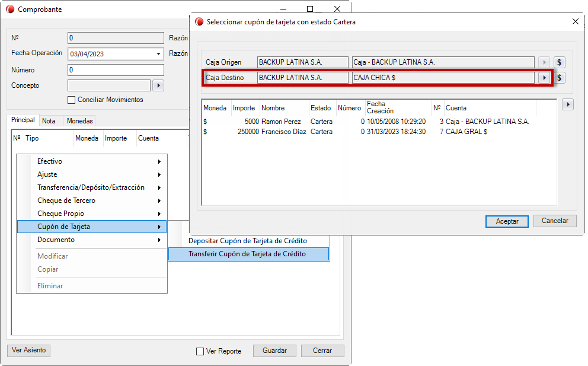Screen dimensions: 588x366
Task: Close the Comprobante window
Action: coord(337,9)
